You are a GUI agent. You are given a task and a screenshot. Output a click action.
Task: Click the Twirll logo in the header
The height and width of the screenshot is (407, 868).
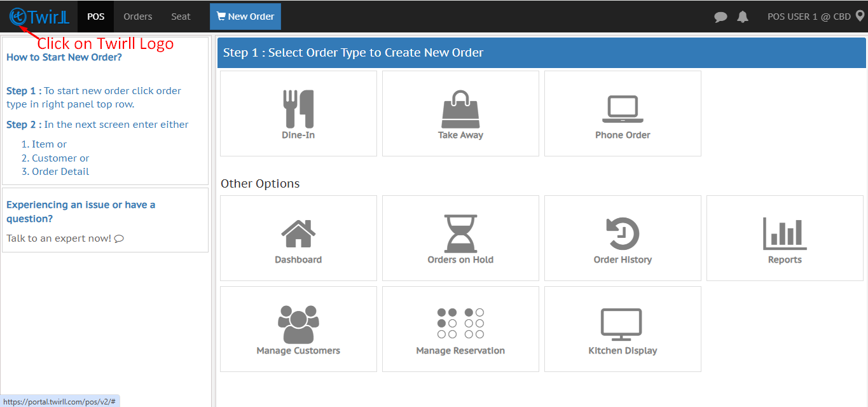(39, 17)
